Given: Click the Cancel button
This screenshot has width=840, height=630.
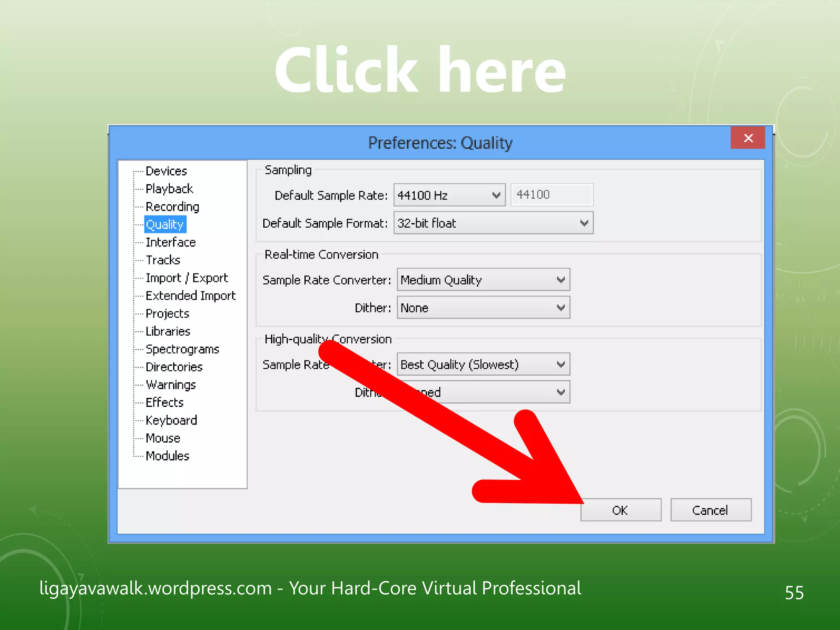Looking at the screenshot, I should 710,510.
